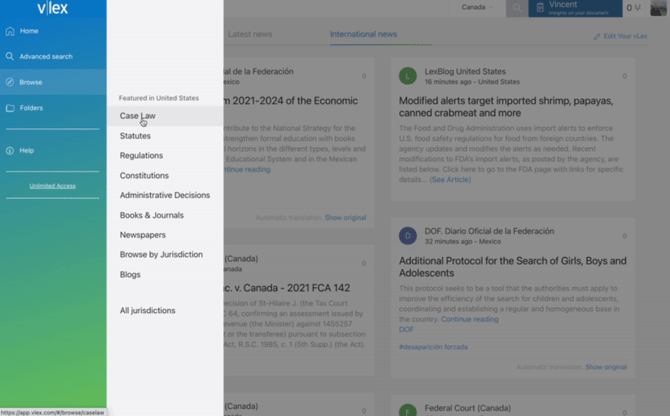Click the #desaparición forzada hashtag
This screenshot has width=670, height=416.
tap(433, 347)
